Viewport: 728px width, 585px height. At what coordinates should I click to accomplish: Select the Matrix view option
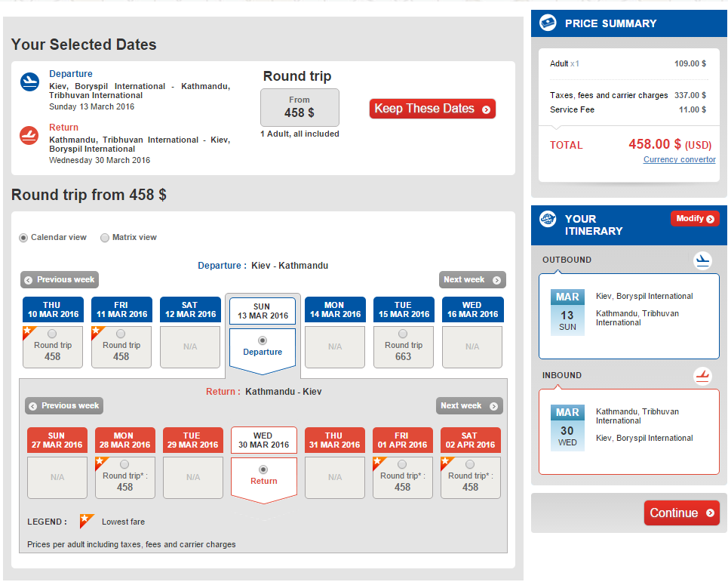click(105, 237)
